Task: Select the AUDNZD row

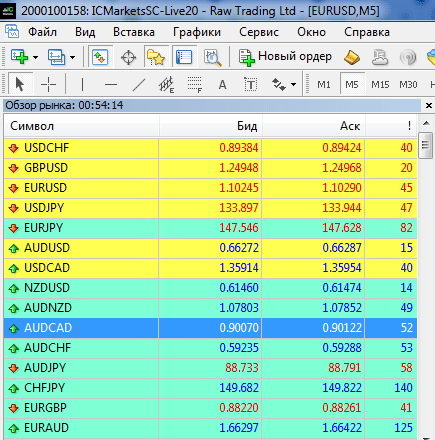Action: pyautogui.click(x=210, y=308)
